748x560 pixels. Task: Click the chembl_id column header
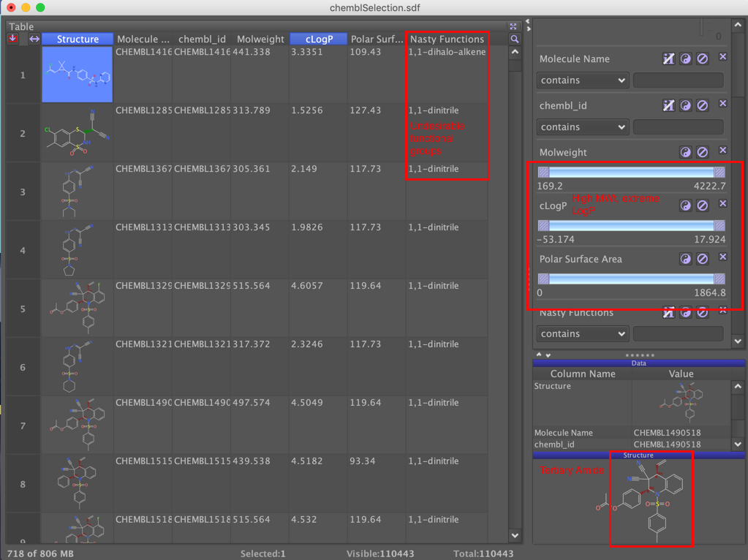[202, 39]
